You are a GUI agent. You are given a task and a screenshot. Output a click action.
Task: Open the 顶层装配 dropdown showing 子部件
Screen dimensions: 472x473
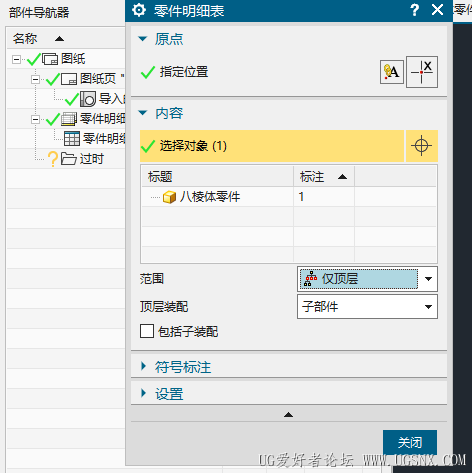pos(367,307)
